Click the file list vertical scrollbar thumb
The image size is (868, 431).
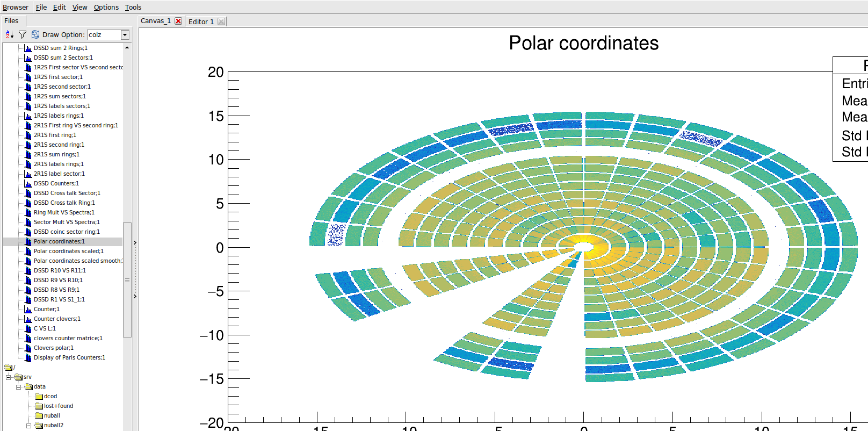[x=127, y=279]
